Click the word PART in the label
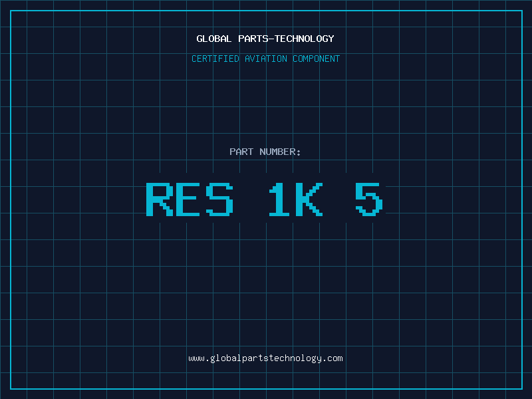Viewport: 532px width, 399px height. (x=241, y=152)
